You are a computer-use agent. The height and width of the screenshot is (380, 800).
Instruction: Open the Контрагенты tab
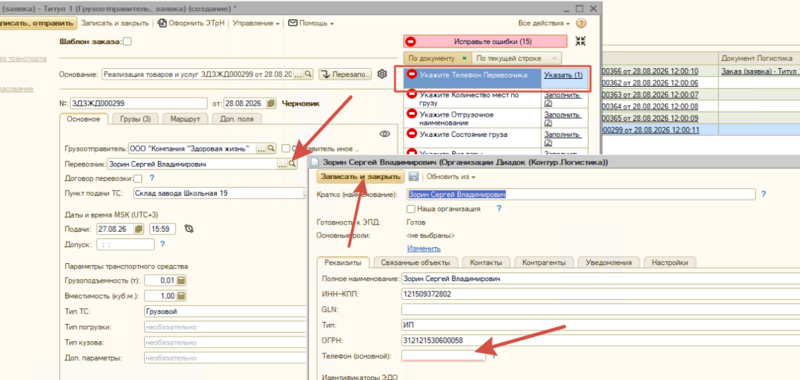543,262
